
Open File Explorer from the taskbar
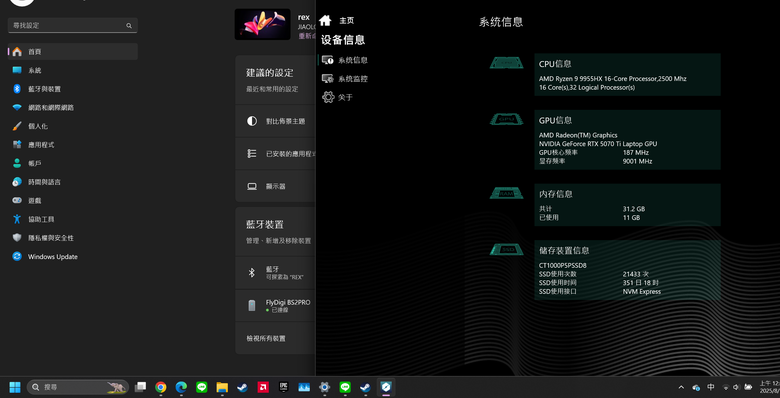click(222, 387)
